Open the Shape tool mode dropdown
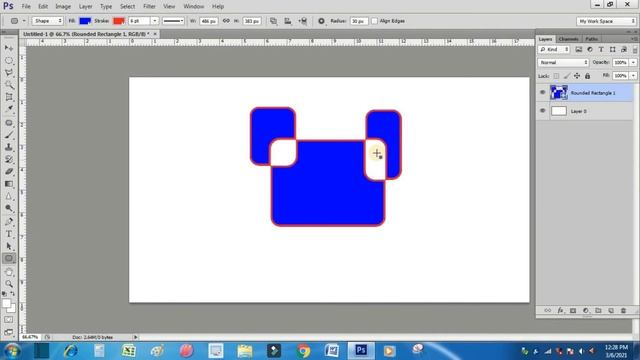Screen dimensions: 640x360 (x=48, y=21)
